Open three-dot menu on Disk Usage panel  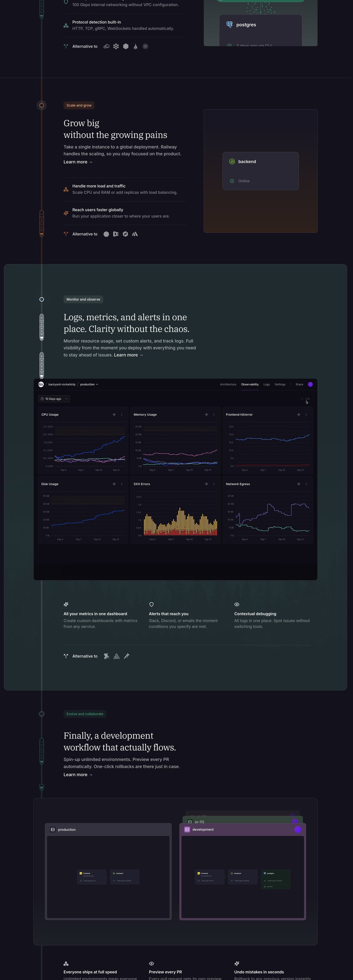pyautogui.click(x=122, y=484)
